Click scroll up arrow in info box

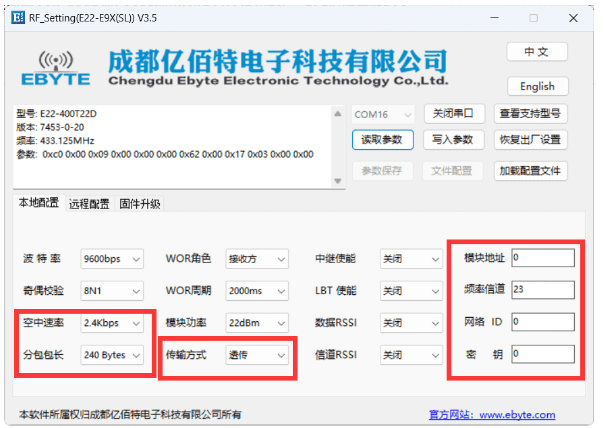coord(338,114)
